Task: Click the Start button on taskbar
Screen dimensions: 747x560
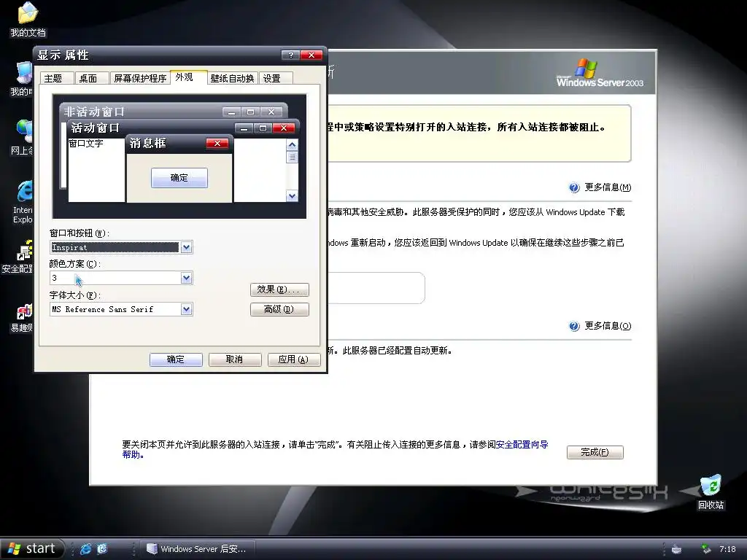Action: [31, 548]
